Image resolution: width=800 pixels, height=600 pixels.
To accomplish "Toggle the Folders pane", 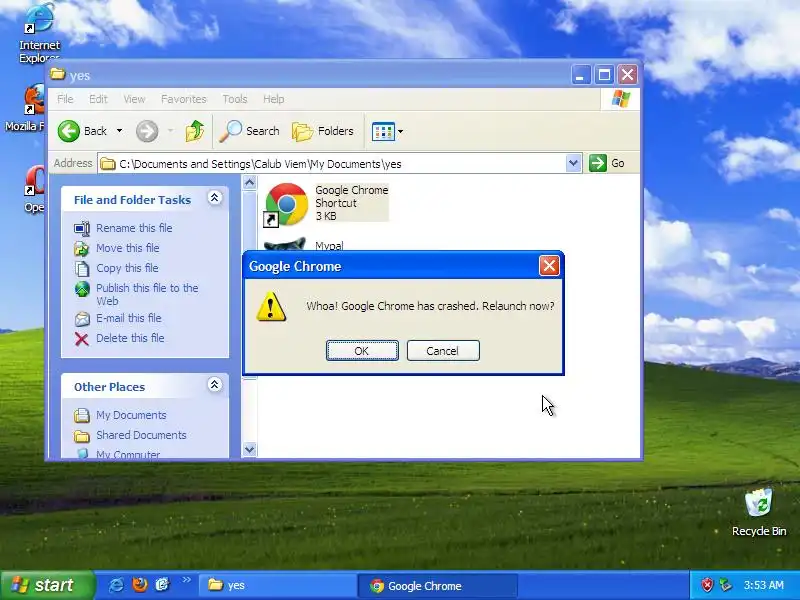I will tap(323, 131).
